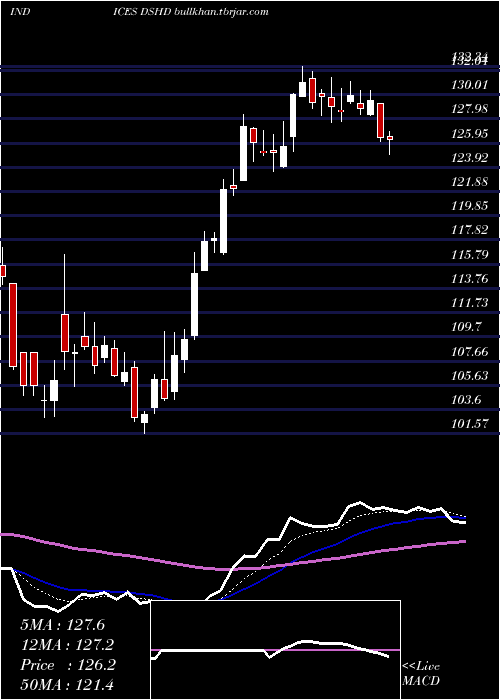Click the IND label at top left

tap(20, 12)
